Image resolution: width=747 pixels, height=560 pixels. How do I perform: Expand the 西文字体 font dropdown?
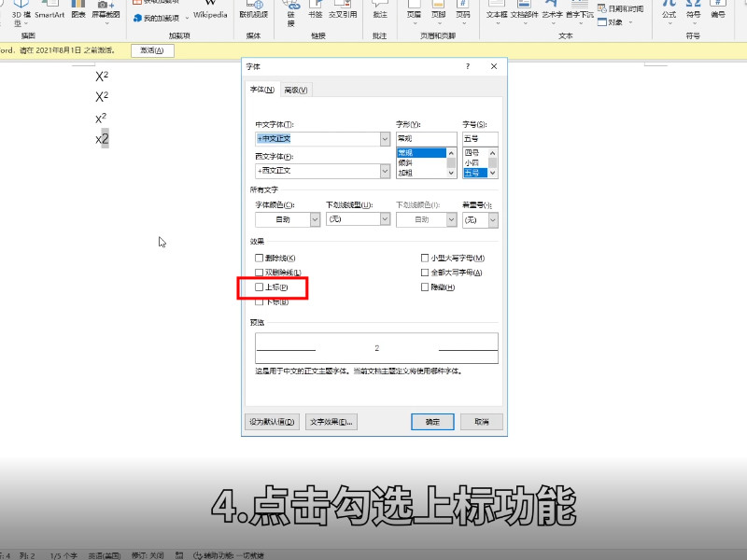[385, 171]
